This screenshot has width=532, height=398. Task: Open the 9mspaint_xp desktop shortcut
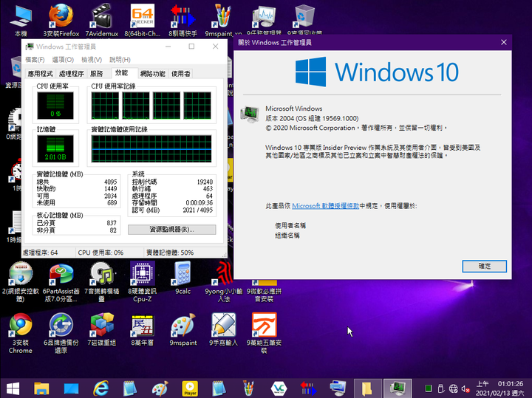[223, 21]
